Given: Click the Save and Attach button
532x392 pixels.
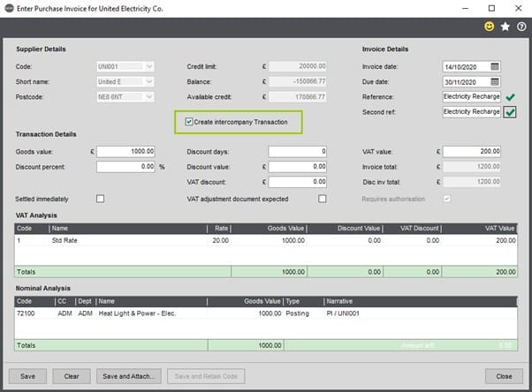Looking at the screenshot, I should [128, 376].
